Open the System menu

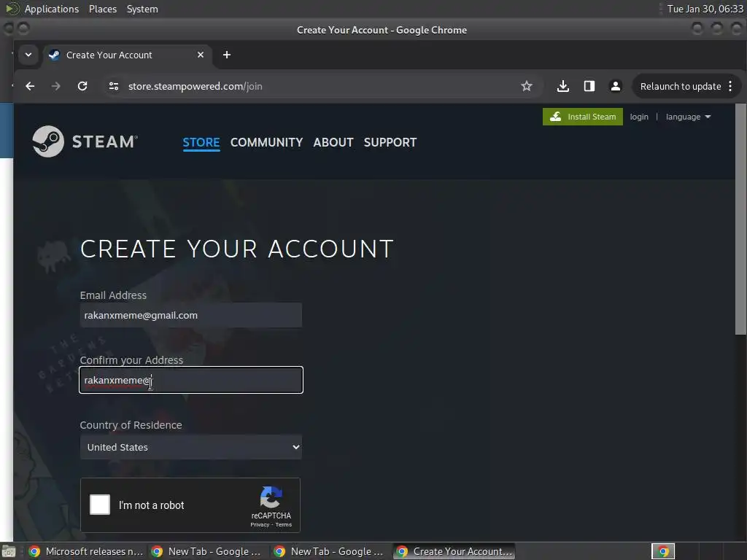[142, 9]
